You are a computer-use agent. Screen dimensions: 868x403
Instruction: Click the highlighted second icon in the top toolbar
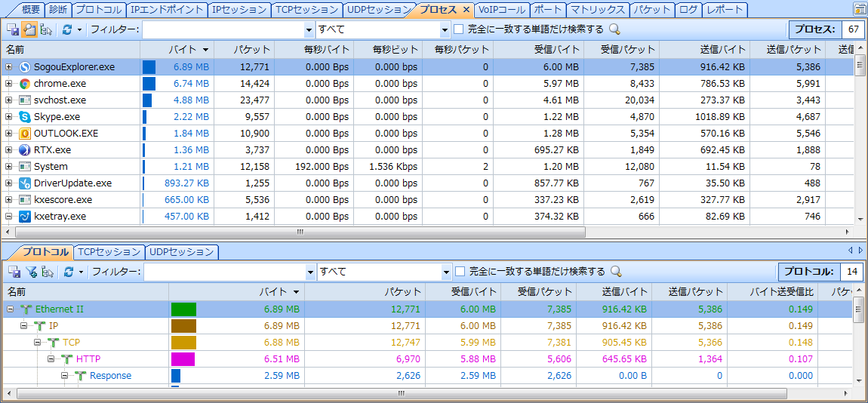pyautogui.click(x=30, y=29)
